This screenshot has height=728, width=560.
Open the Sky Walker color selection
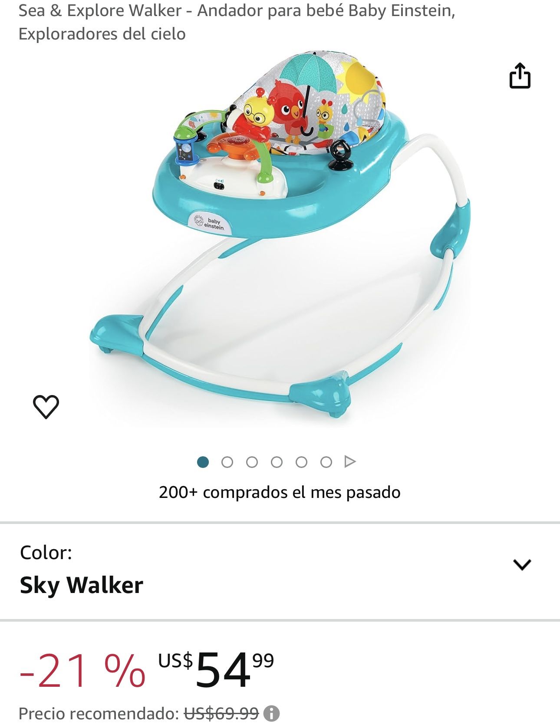(x=82, y=585)
